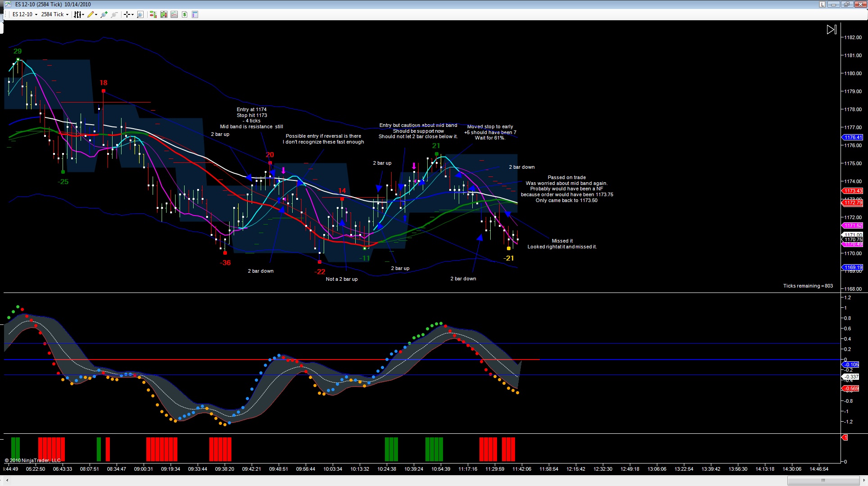Viewport: 868px width, 486px height.
Task: Click the red swing label -36
Action: pyautogui.click(x=225, y=263)
